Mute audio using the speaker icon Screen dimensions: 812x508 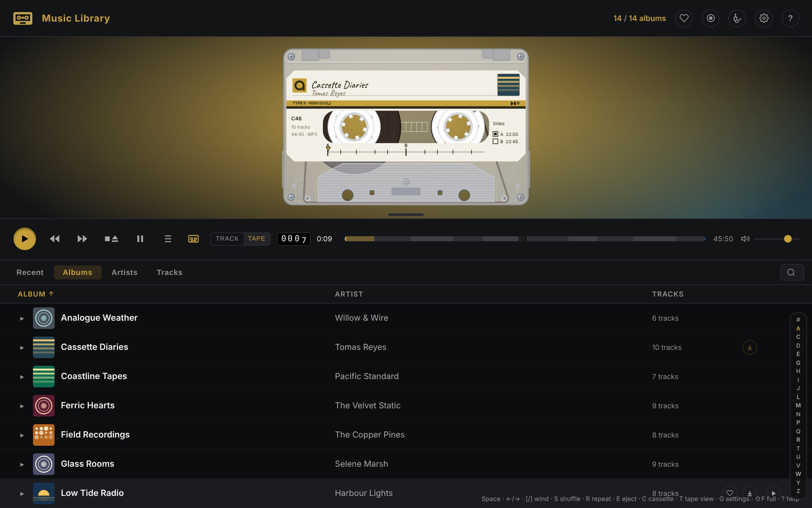pos(745,238)
